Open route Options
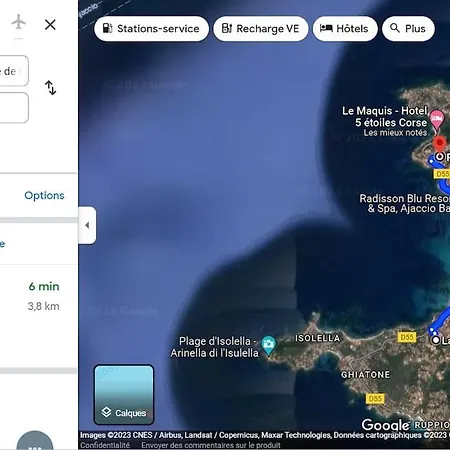This screenshot has height=450, width=450. 44,195
